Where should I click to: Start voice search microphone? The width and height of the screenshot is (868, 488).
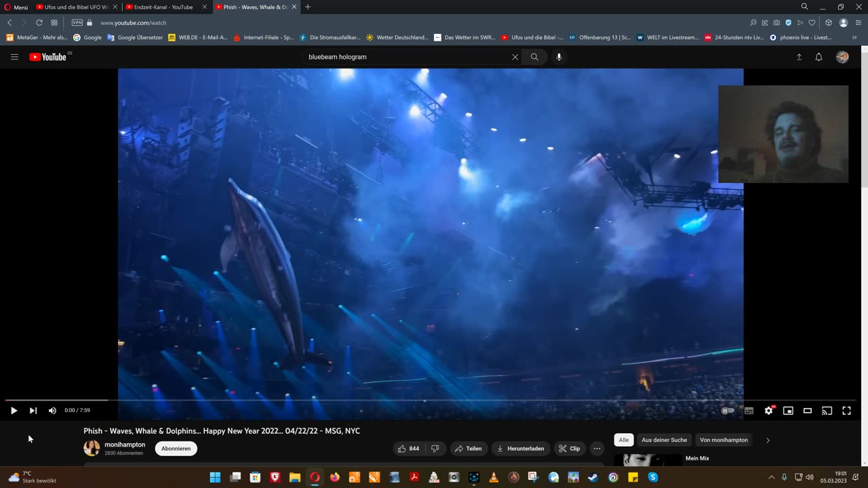click(x=559, y=57)
